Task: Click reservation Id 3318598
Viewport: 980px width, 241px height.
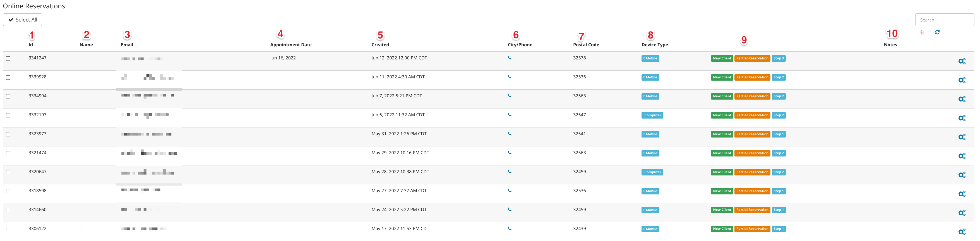Action: (x=37, y=191)
